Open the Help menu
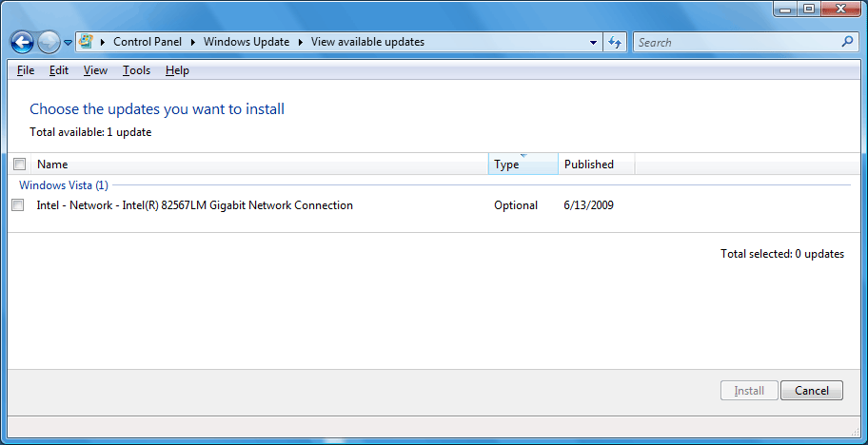This screenshot has width=868, height=445. pos(177,70)
